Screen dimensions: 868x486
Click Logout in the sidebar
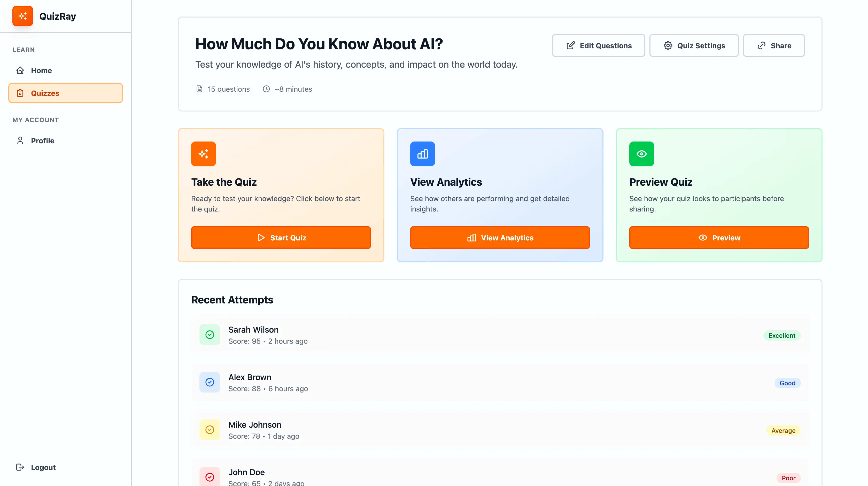point(65,467)
